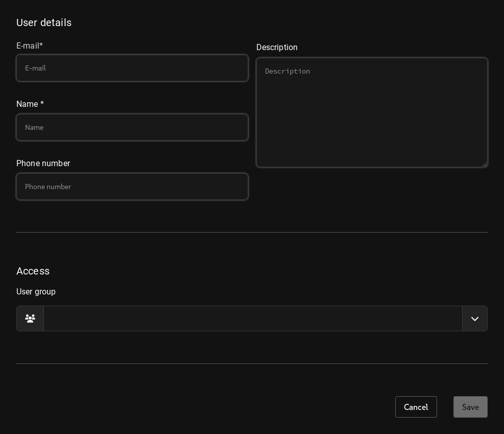
Task: Hit the Save button
Action: 470,407
